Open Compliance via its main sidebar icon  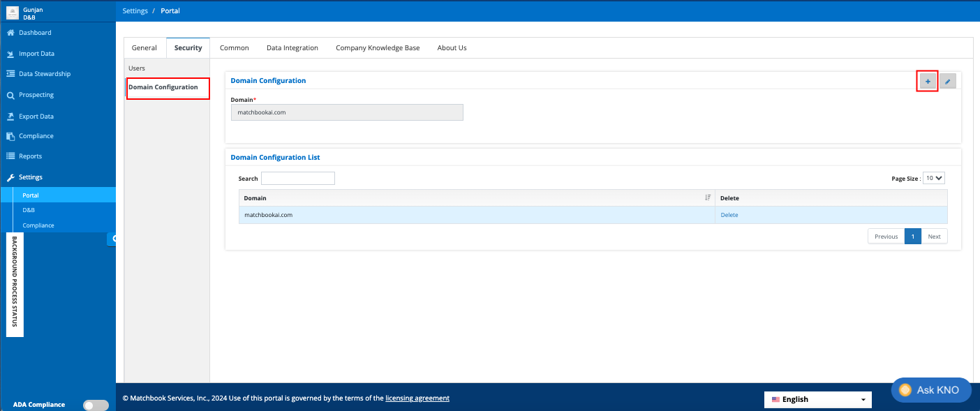tap(10, 136)
